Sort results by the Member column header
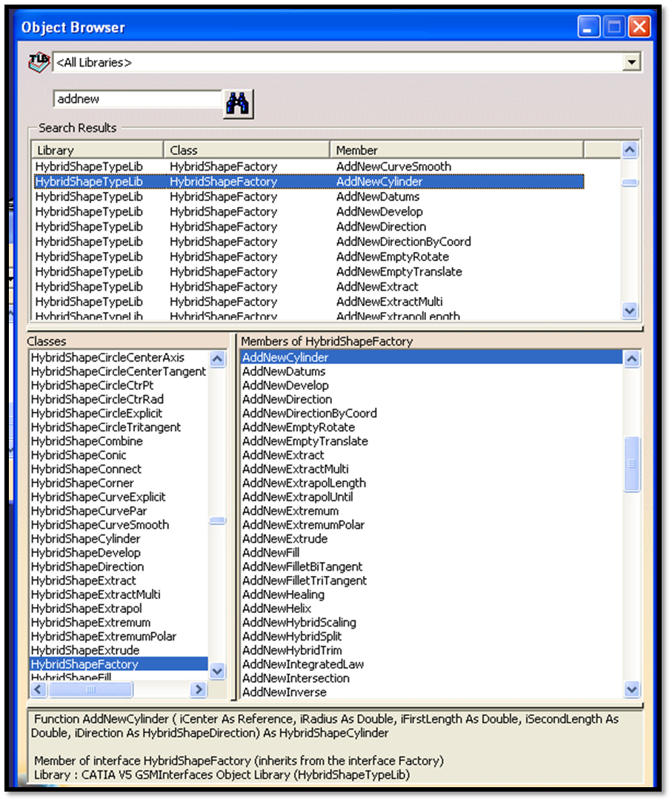This screenshot has height=802, width=672. [456, 150]
